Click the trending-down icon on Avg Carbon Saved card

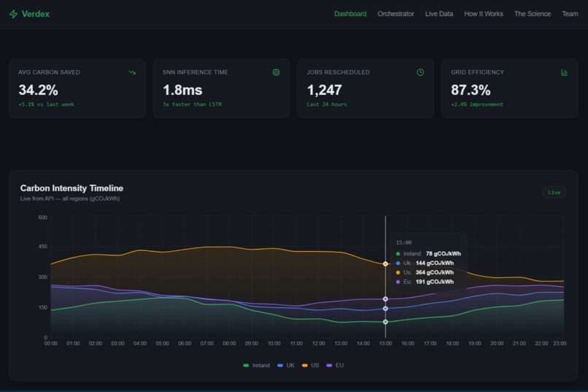point(132,72)
